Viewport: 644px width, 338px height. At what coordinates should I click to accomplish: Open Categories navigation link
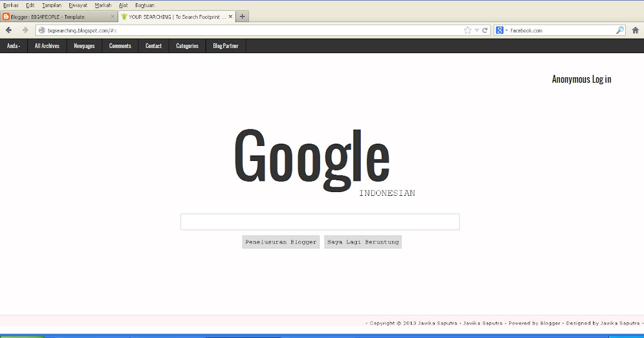pos(187,46)
